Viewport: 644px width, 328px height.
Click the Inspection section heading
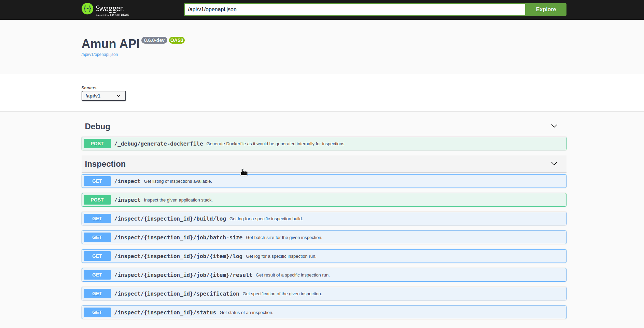pos(105,164)
